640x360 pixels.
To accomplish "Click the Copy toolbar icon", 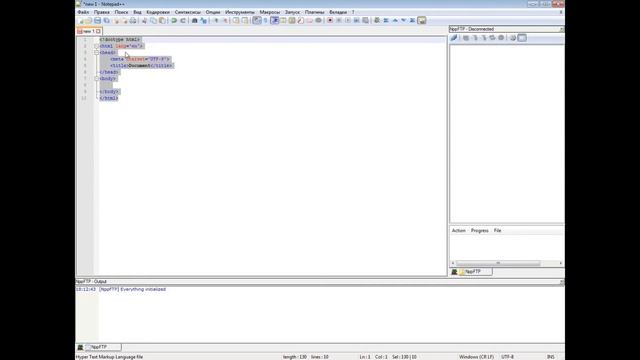I will [x=153, y=20].
